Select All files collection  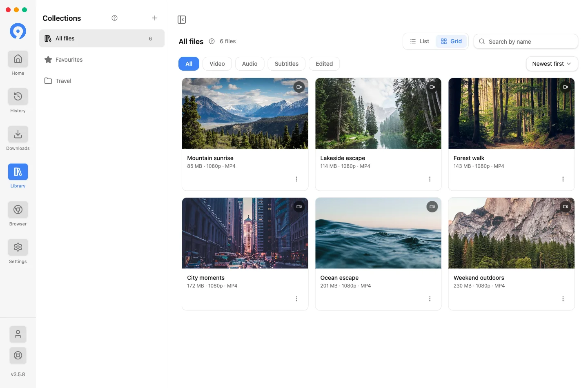coord(102,38)
